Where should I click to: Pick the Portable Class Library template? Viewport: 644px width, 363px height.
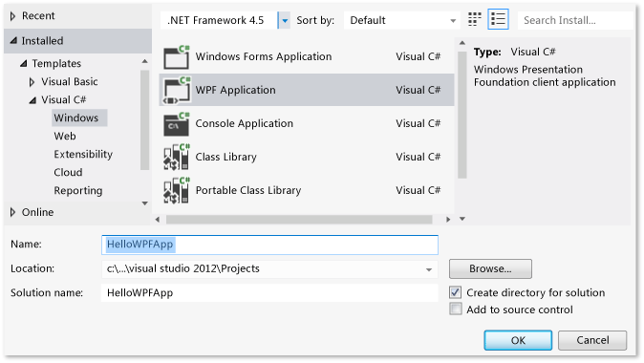tap(307, 190)
